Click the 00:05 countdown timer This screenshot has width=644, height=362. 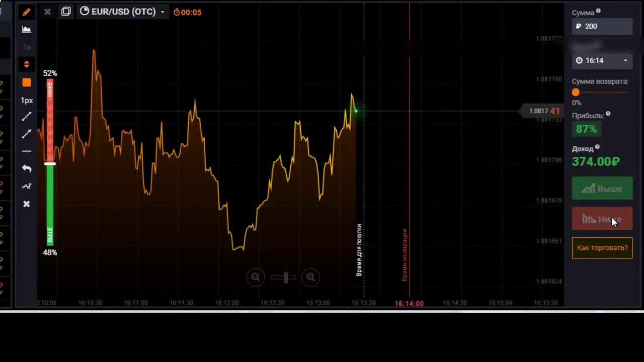[187, 12]
